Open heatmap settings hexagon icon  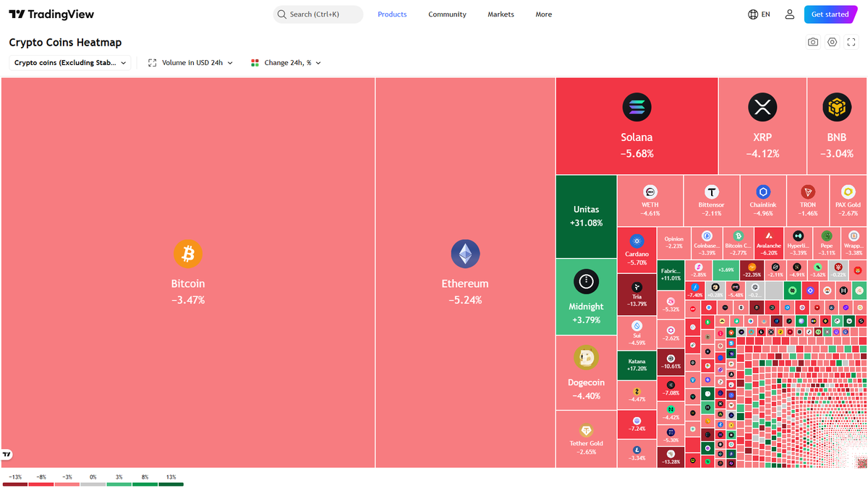point(833,43)
